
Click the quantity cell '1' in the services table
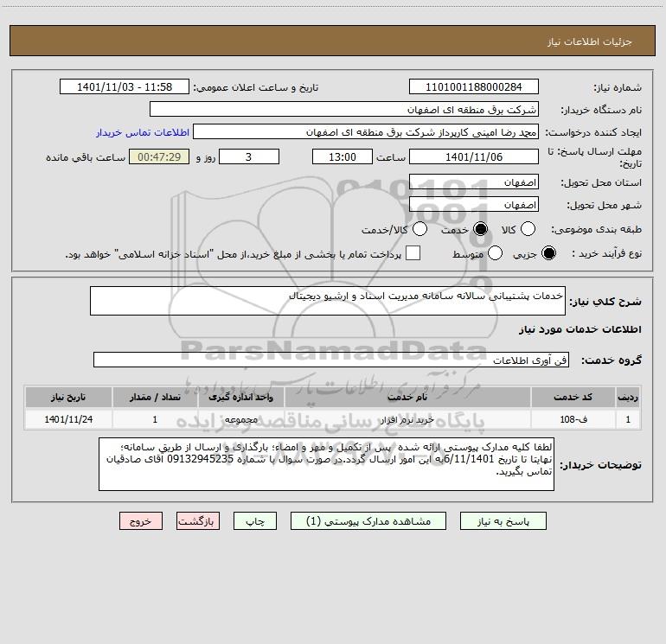point(155,419)
